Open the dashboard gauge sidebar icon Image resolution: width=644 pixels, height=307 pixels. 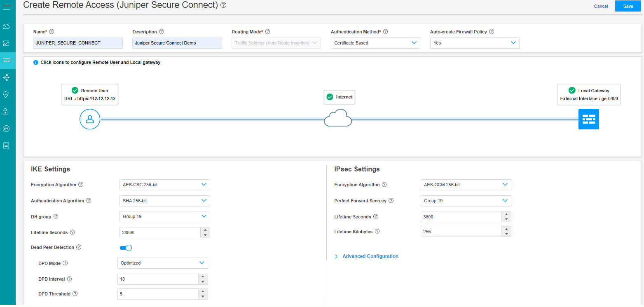click(6, 27)
